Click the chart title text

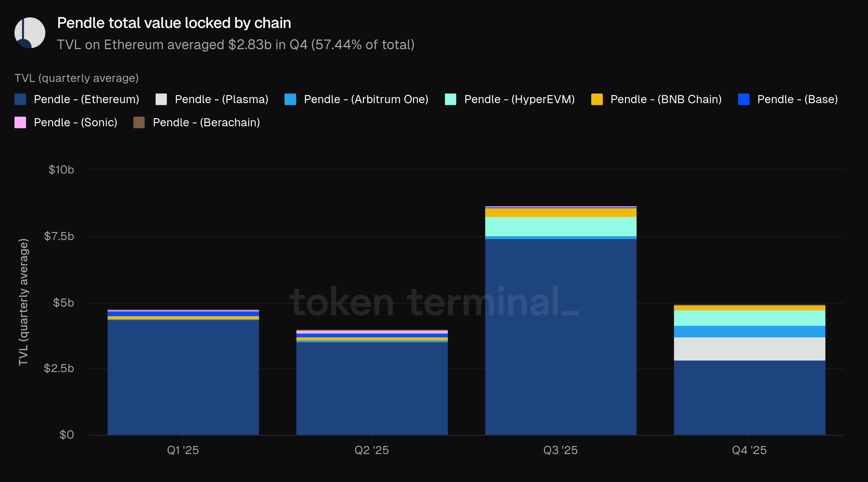point(174,23)
